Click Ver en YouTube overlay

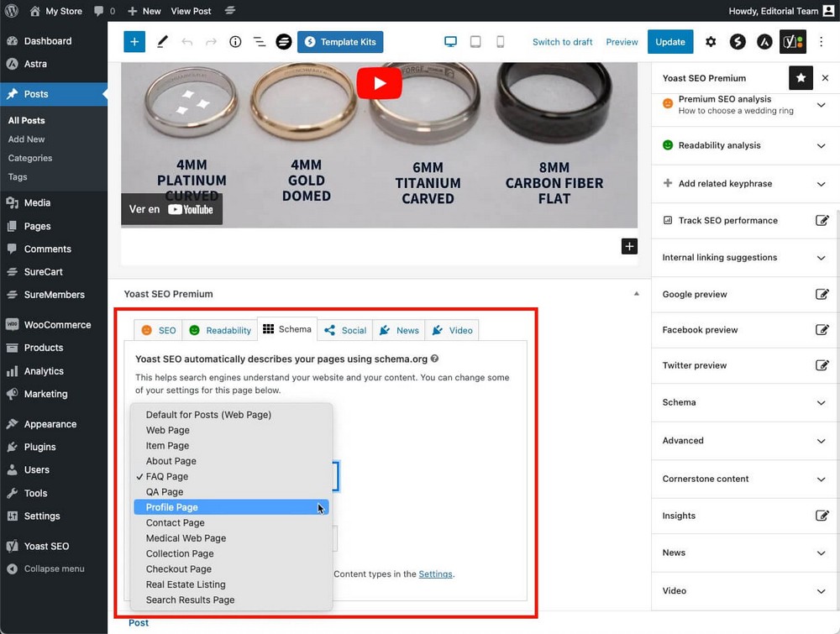pos(171,209)
